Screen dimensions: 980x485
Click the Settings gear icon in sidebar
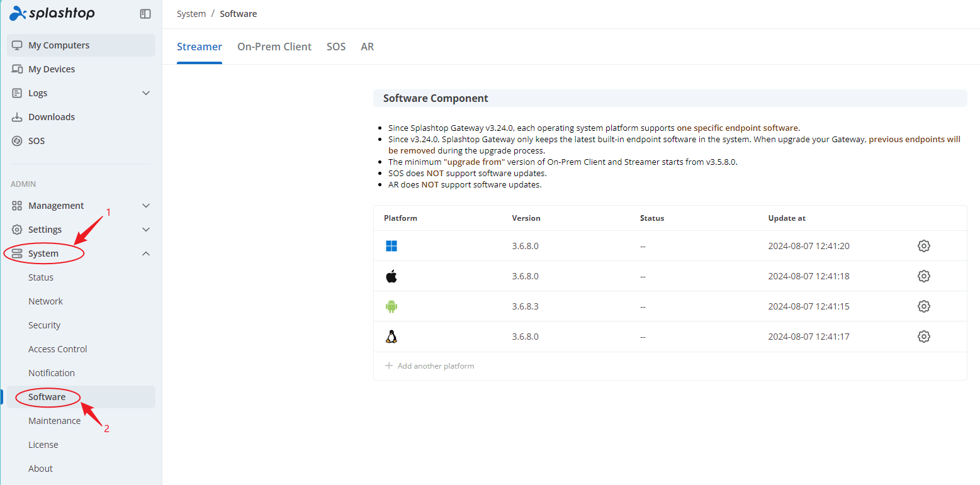(x=17, y=230)
